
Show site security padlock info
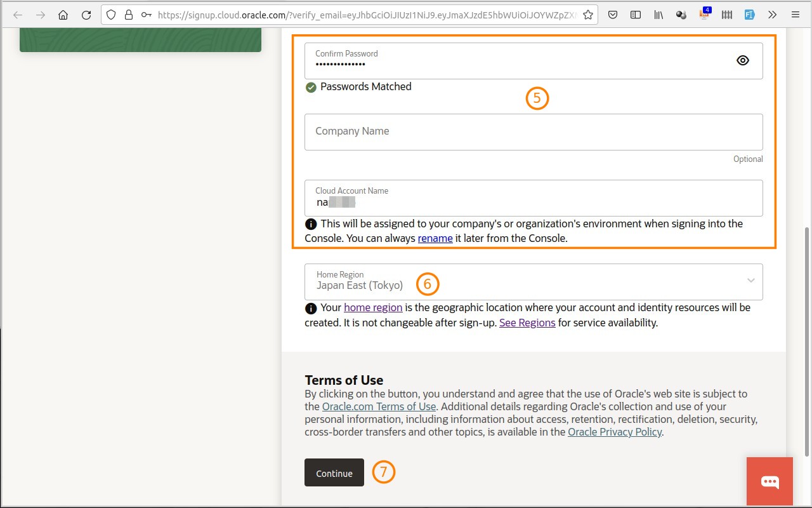click(129, 15)
